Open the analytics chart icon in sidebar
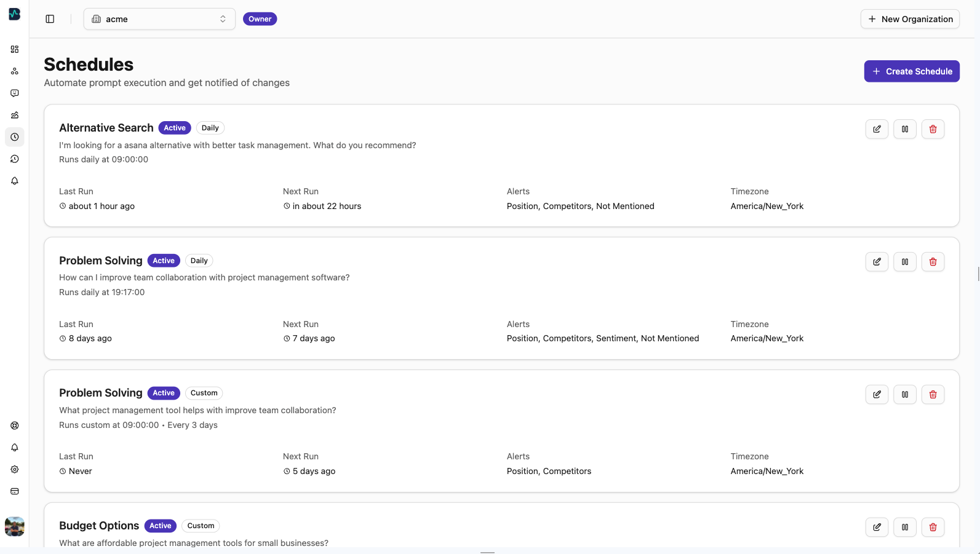 [x=15, y=115]
